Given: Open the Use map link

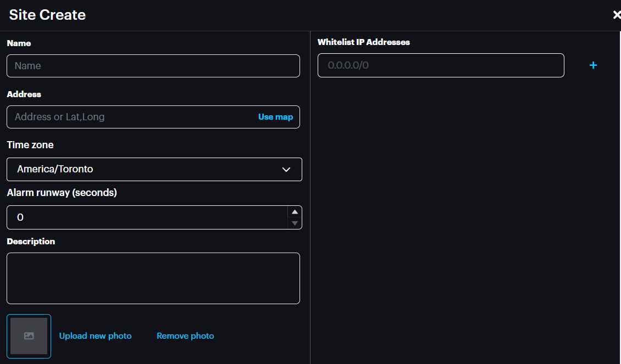Looking at the screenshot, I should [x=275, y=117].
